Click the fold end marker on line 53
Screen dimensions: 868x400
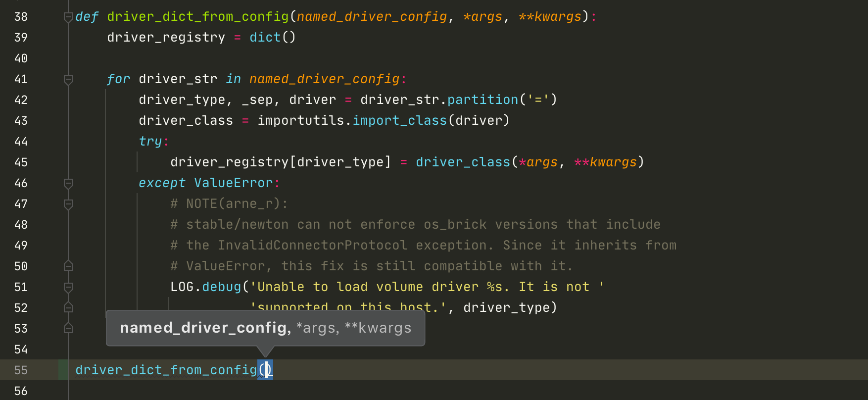(x=68, y=329)
